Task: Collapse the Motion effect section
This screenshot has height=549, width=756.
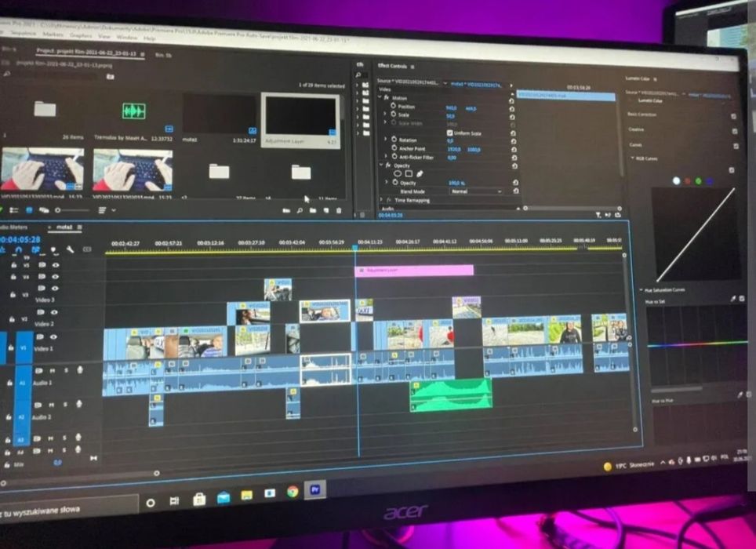Action: (x=380, y=97)
